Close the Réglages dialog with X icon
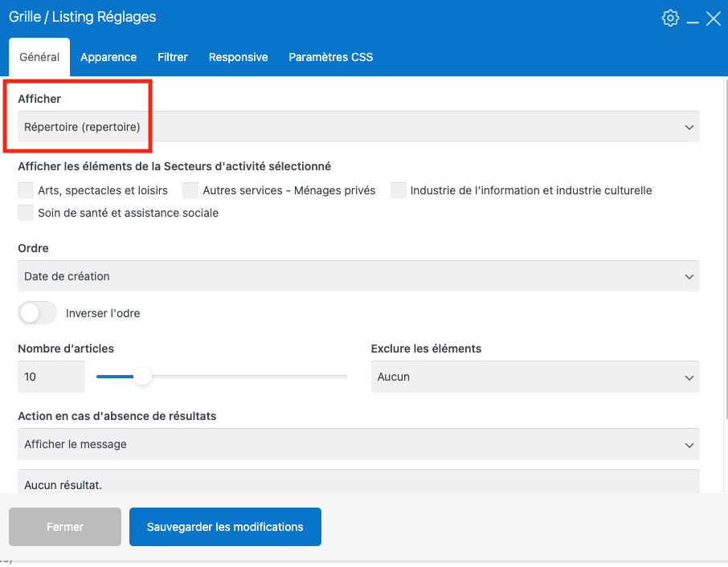 point(713,18)
